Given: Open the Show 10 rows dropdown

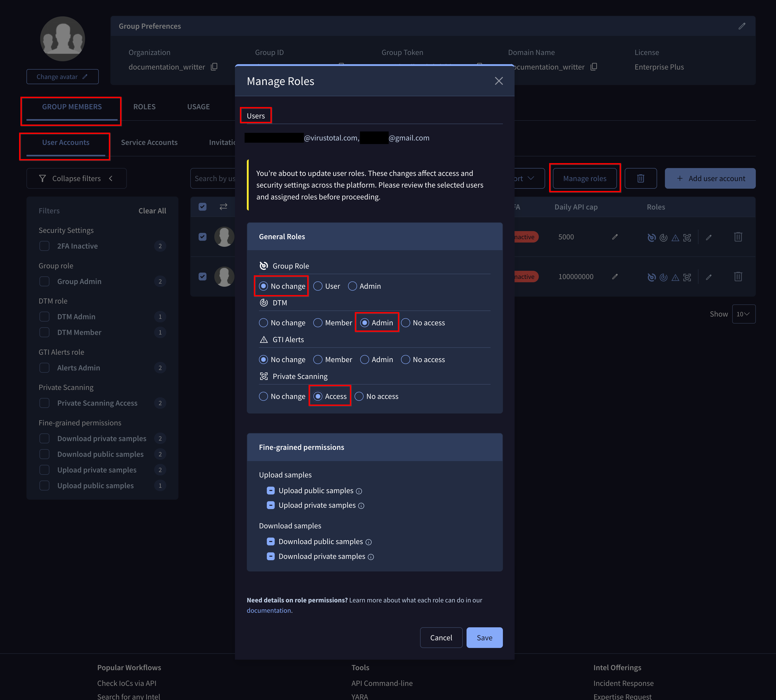Looking at the screenshot, I should coord(743,314).
